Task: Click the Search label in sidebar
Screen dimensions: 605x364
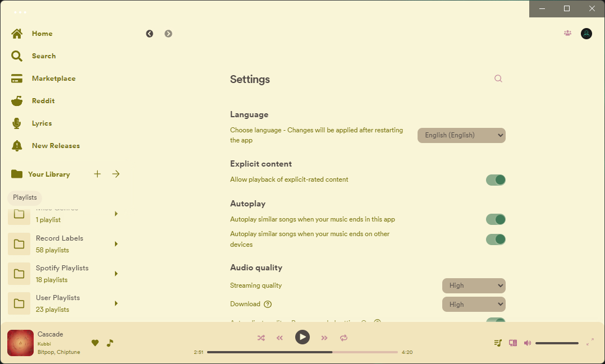Action: click(x=44, y=56)
